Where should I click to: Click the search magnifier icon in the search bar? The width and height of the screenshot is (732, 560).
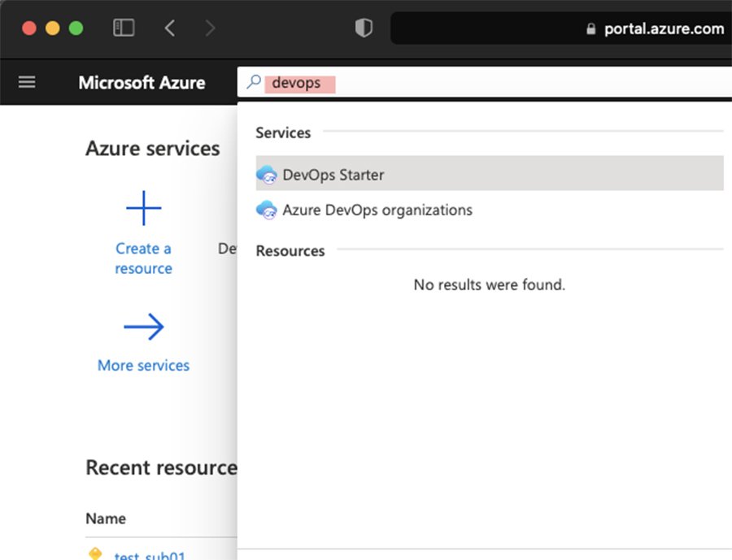tap(253, 83)
